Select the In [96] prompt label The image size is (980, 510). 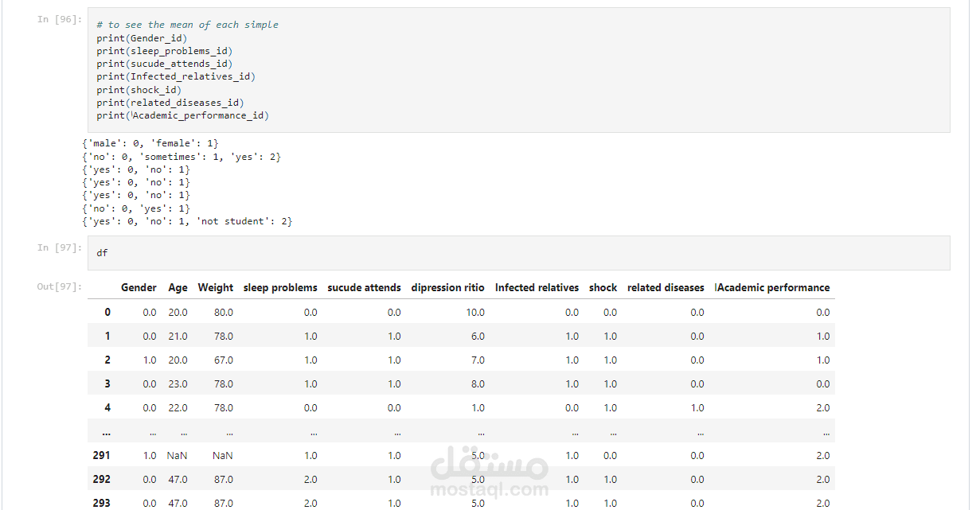point(59,19)
